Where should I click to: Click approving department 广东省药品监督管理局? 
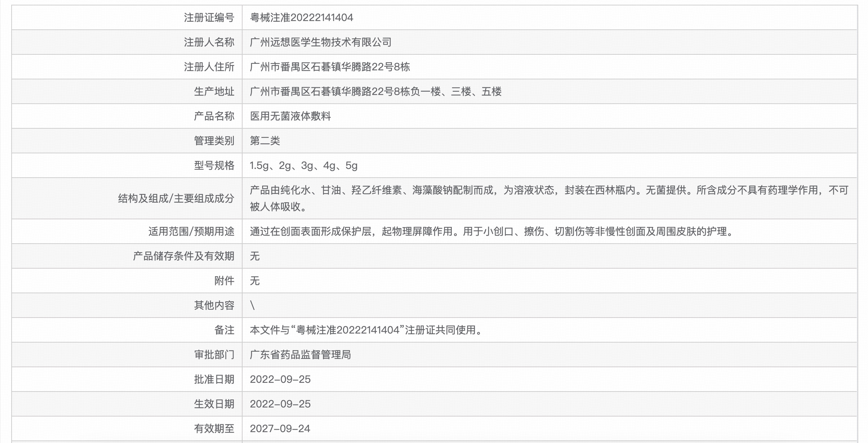300,355
